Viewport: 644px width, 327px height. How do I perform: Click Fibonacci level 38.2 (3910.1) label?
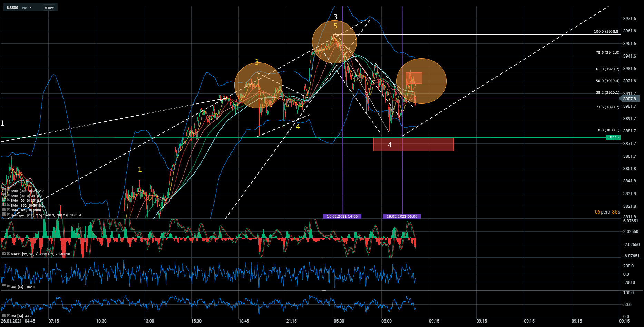coord(607,93)
